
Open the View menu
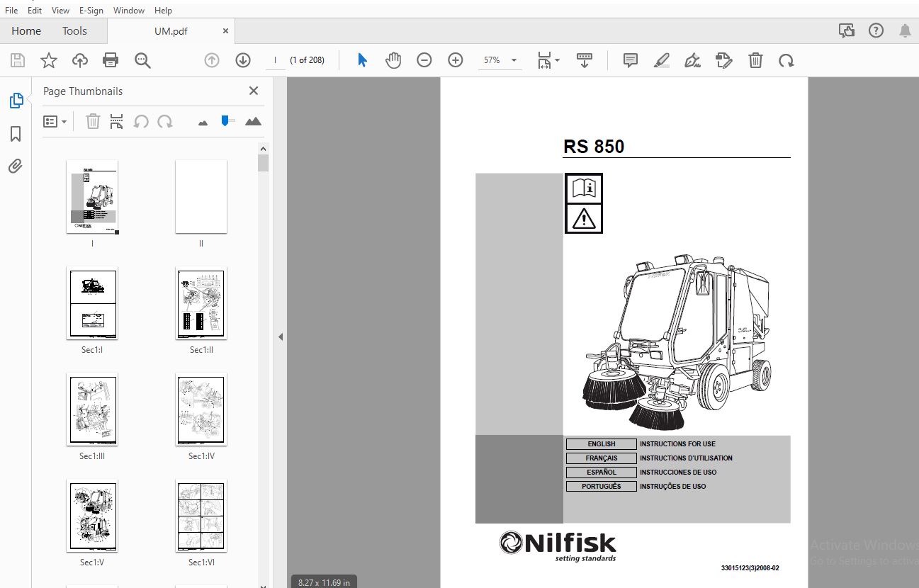pyautogui.click(x=61, y=11)
